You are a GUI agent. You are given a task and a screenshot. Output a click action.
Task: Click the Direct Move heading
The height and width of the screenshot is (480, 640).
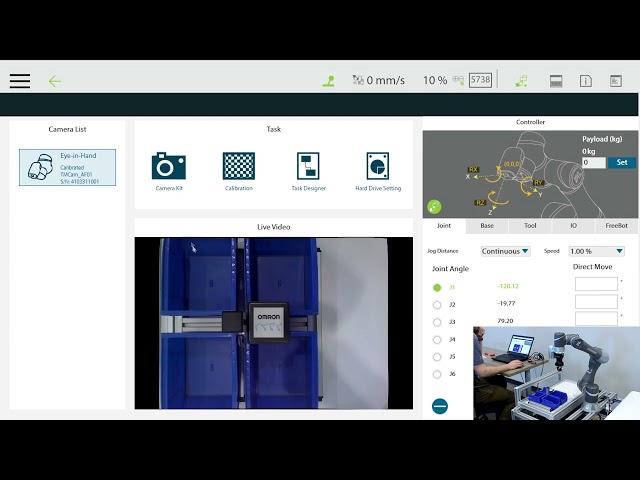click(592, 267)
